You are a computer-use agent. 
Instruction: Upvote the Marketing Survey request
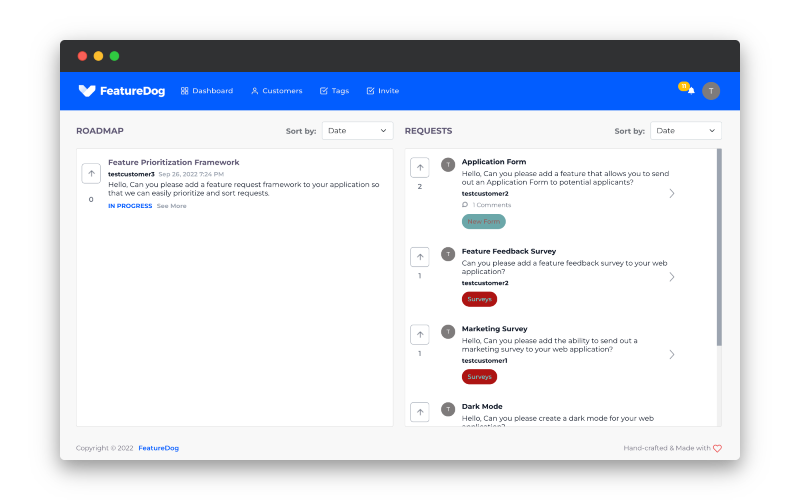420,335
